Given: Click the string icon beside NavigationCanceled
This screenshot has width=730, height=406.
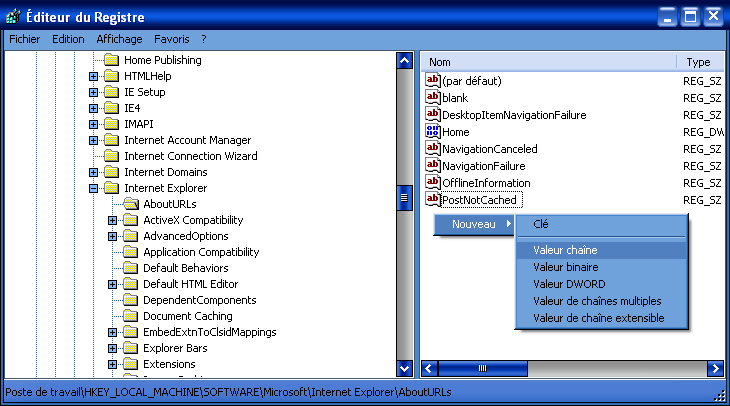Looking at the screenshot, I should pos(433,149).
